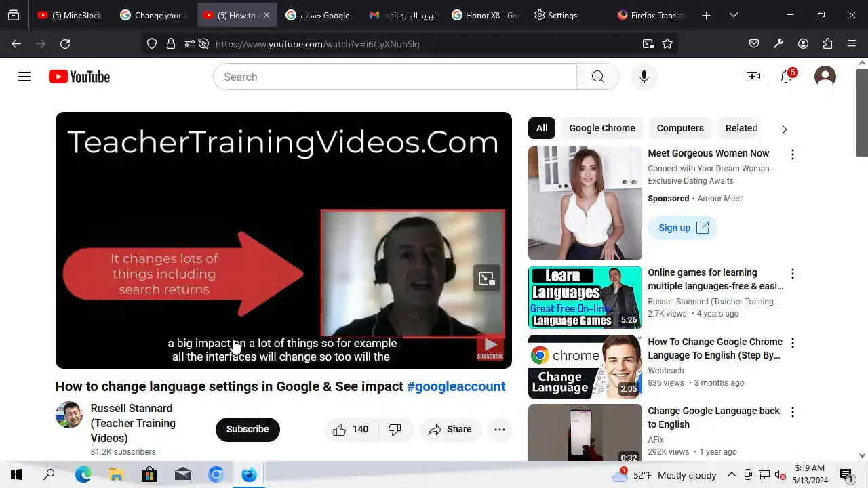Viewport: 868px width, 488px height.
Task: Select the All filter chip
Action: click(542, 128)
